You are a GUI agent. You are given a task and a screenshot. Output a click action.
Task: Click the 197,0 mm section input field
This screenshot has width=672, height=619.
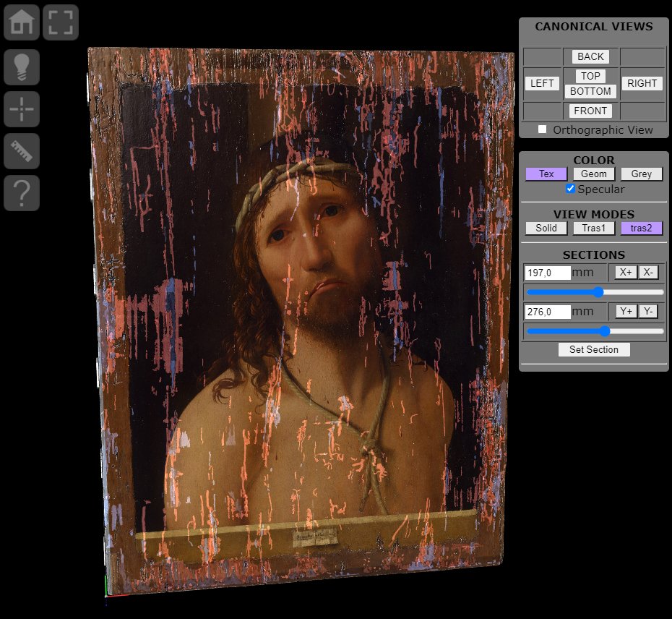point(547,273)
